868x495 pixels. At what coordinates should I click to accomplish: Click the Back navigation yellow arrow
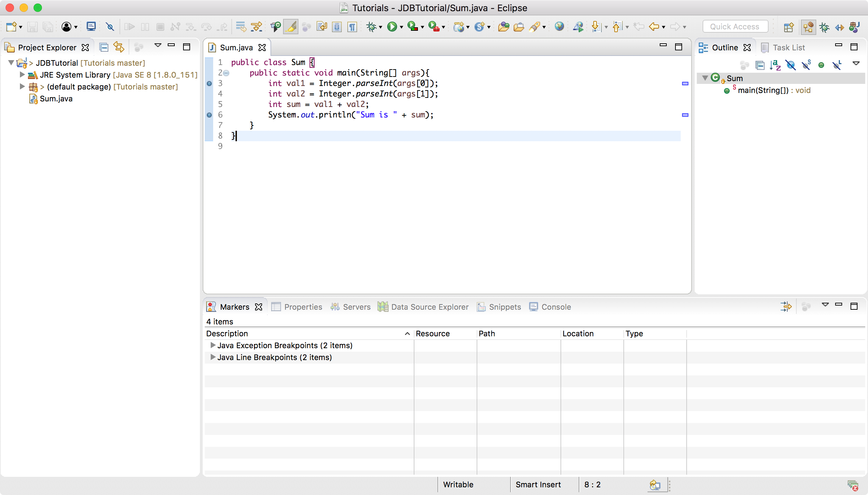653,27
